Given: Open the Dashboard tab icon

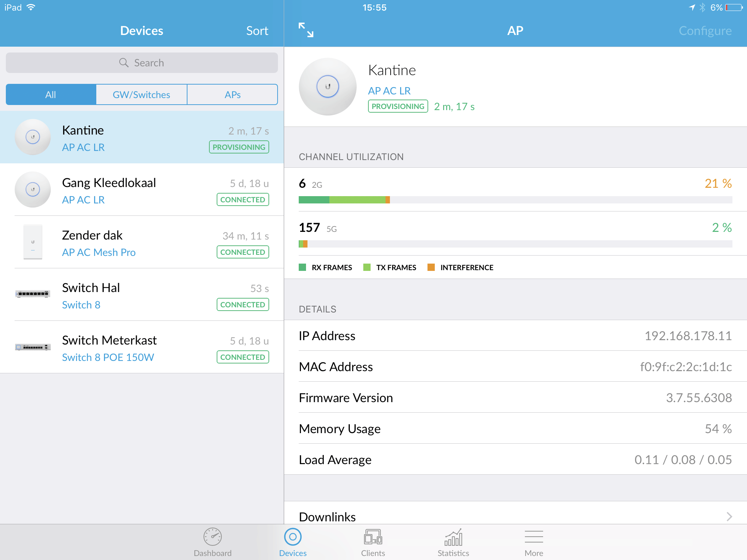Looking at the screenshot, I should 212,537.
